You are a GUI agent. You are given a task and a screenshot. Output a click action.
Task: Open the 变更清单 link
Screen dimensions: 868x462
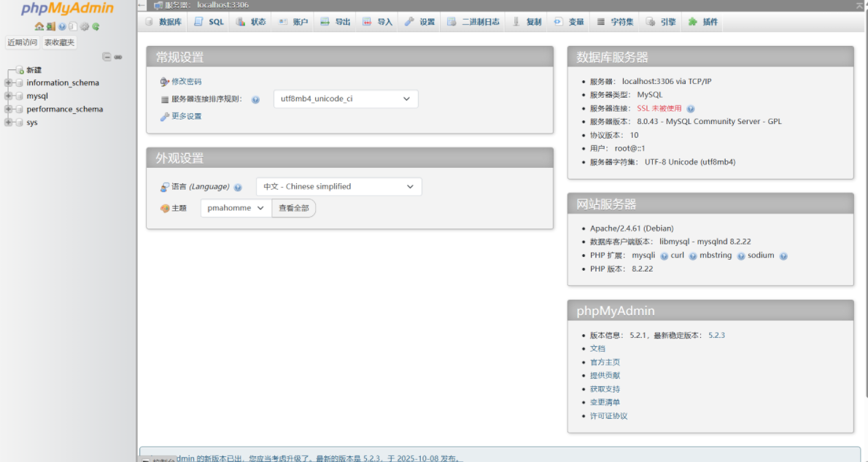605,403
